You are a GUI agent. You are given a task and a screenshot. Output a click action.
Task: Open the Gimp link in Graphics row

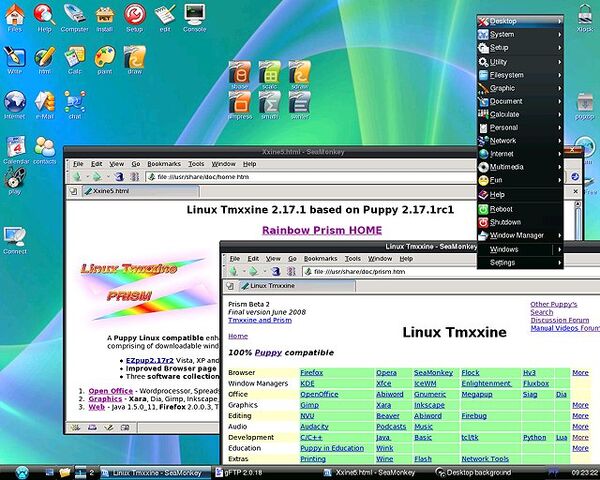click(309, 405)
